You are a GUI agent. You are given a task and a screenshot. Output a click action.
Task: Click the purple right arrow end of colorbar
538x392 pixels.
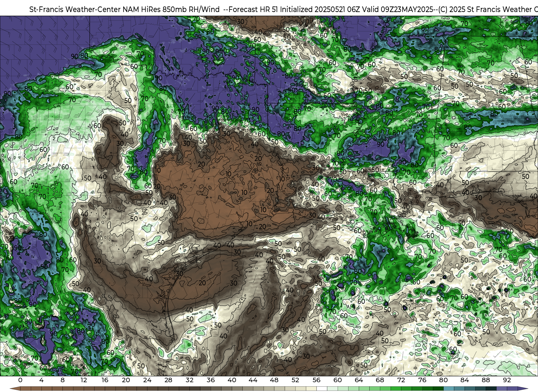click(x=523, y=389)
